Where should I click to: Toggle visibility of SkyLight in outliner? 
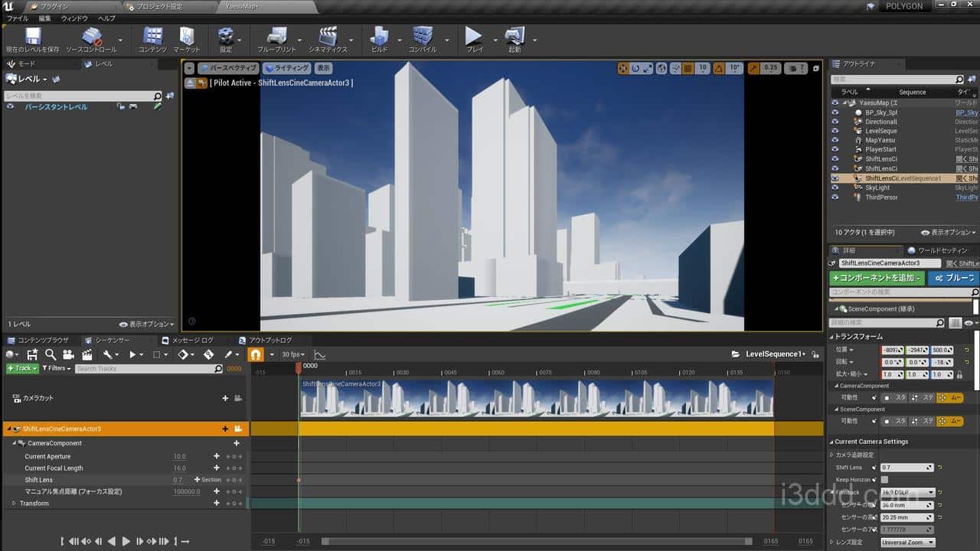tap(835, 187)
